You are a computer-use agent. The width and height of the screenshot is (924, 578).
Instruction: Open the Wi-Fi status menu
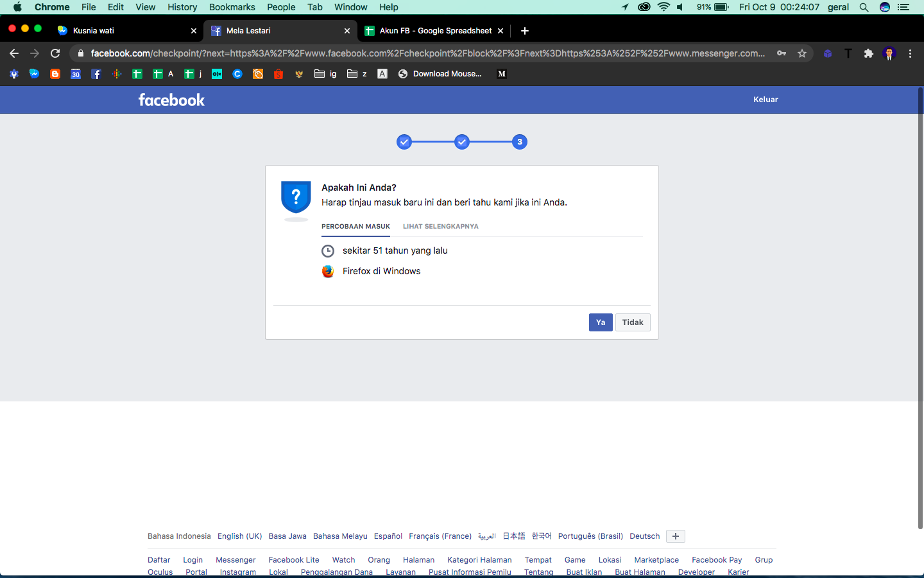(x=663, y=7)
